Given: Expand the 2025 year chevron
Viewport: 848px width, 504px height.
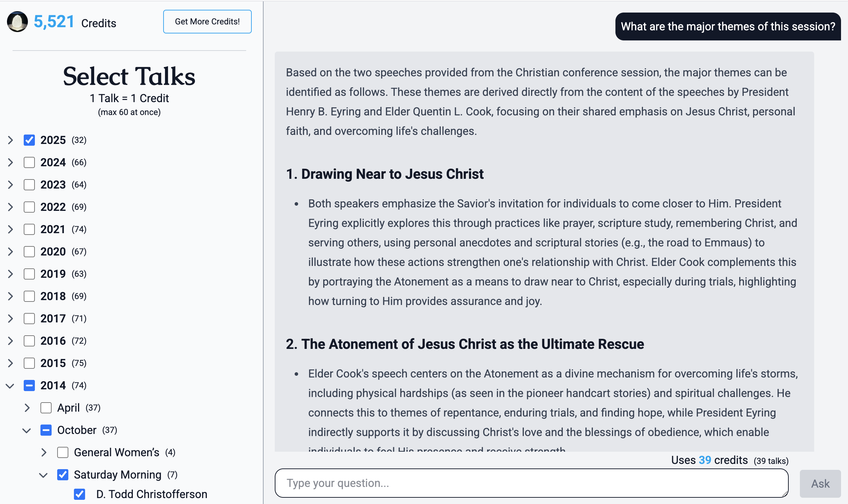Looking at the screenshot, I should pos(10,140).
